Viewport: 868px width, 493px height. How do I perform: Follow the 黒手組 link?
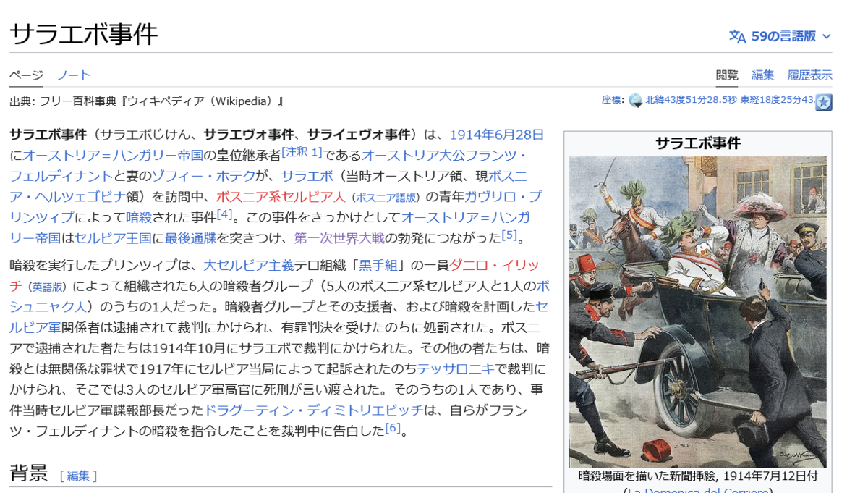pyautogui.click(x=378, y=265)
